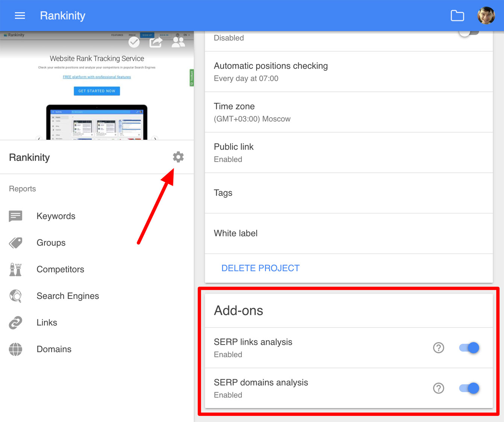Click (GMT+03:00) Moscow value
This screenshot has width=504, height=422.
tap(252, 119)
